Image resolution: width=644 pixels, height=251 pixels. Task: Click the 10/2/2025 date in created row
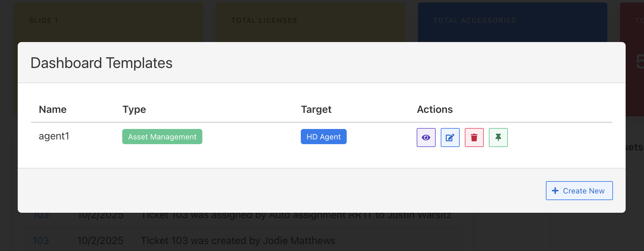pyautogui.click(x=100, y=241)
